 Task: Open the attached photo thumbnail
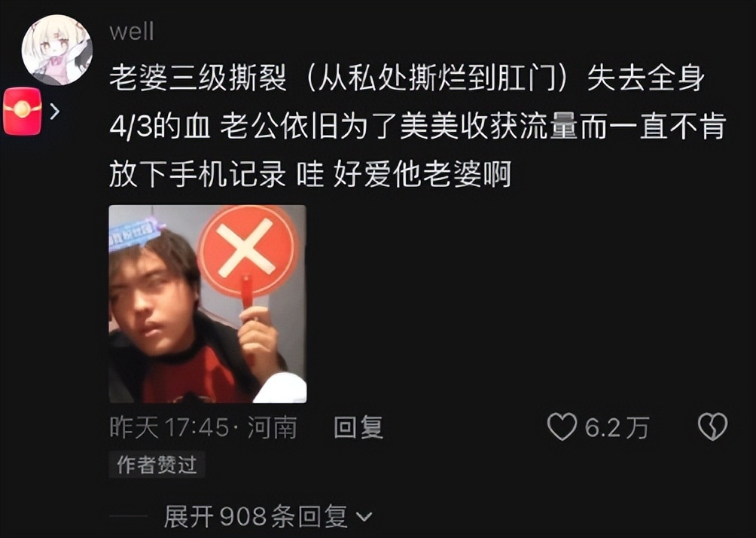point(208,304)
